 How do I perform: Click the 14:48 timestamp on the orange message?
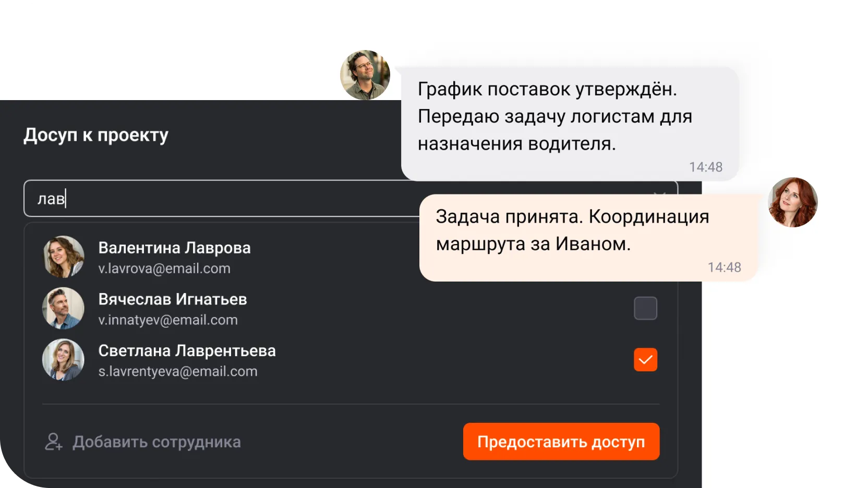pyautogui.click(x=725, y=267)
